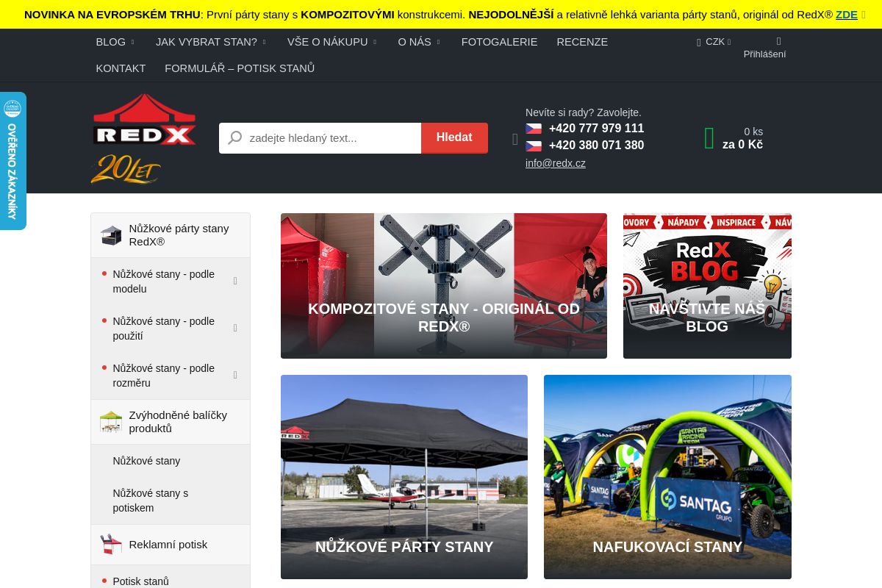This screenshot has width=882, height=588.
Task: Select the red bullet before Nůžkové stany - podle rozměru
Action: (104, 367)
